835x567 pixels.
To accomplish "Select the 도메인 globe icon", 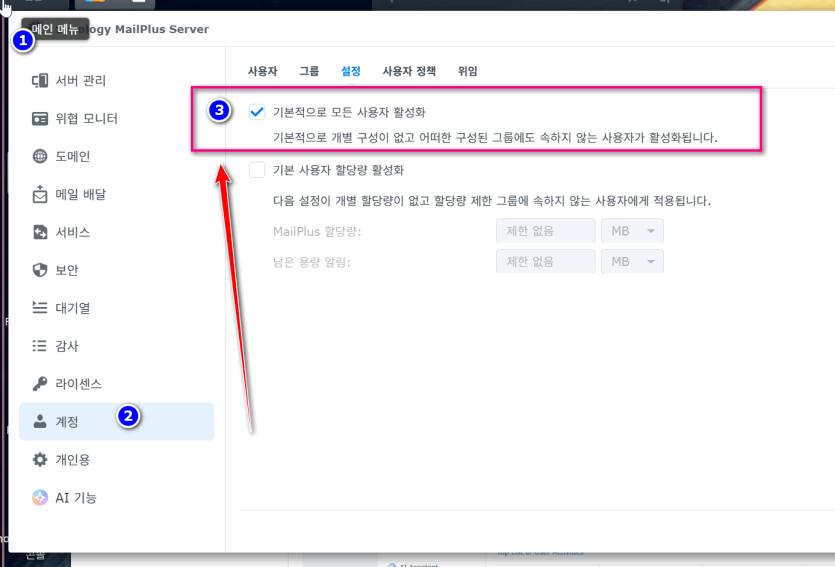I will pos(40,156).
